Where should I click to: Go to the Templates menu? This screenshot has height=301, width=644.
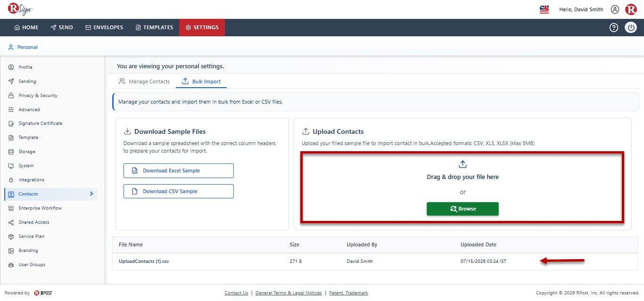coord(154,27)
